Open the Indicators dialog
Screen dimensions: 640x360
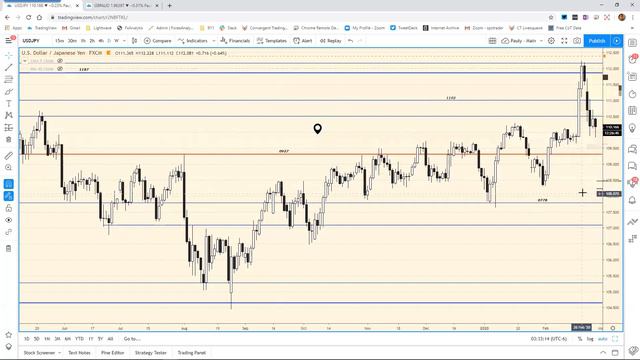click(193, 41)
